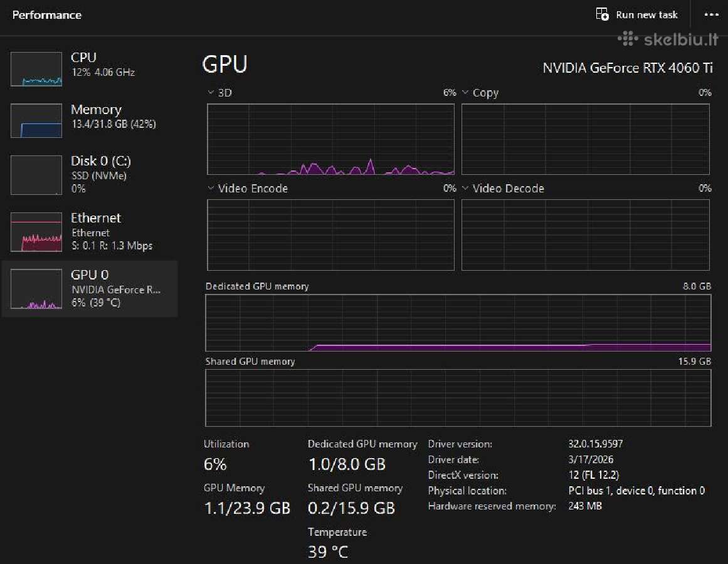Image resolution: width=728 pixels, height=564 pixels.
Task: Select the Disk 0 (C:) mini graph
Action: click(x=36, y=175)
